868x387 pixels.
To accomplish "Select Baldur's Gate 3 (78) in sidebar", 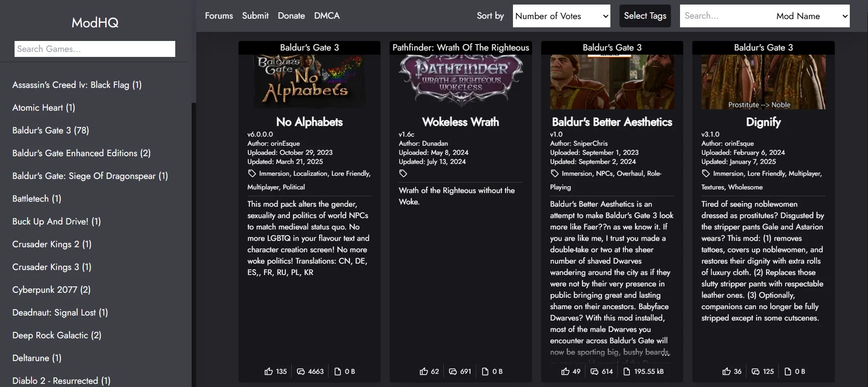I will click(51, 130).
